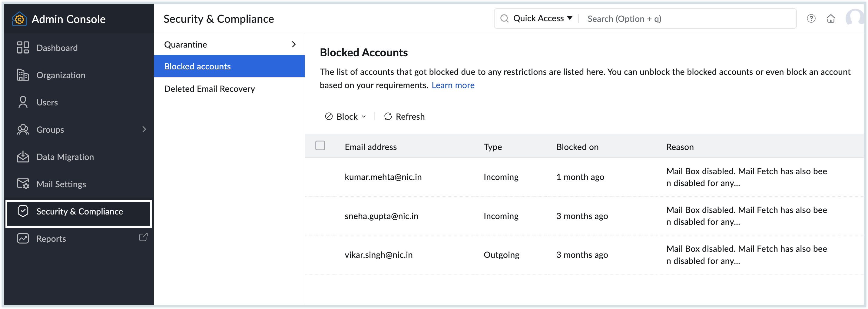The image size is (868, 309).
Task: Click the Admin Console logo icon
Action: tap(19, 19)
